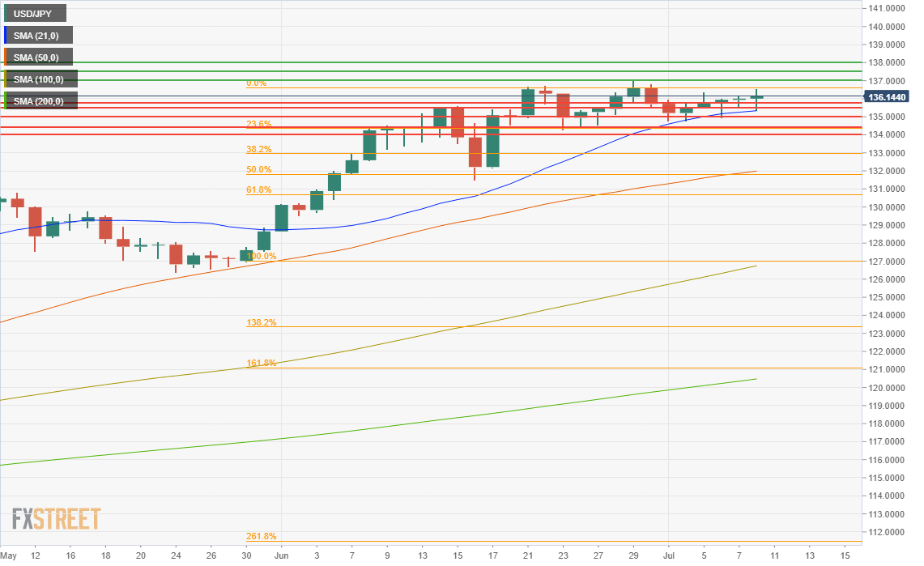Click the 15 date label at axis end
The width and height of the screenshot is (924, 566).
845,555
